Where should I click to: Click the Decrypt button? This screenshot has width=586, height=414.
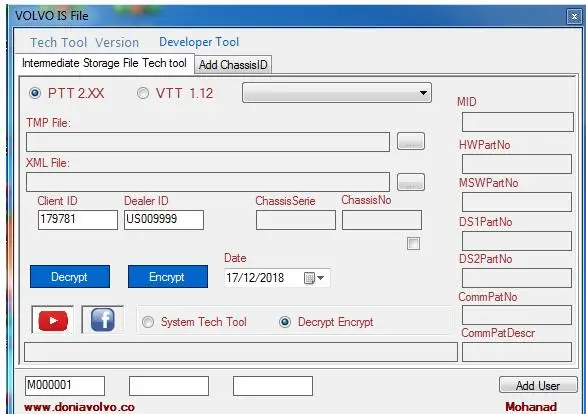point(70,276)
